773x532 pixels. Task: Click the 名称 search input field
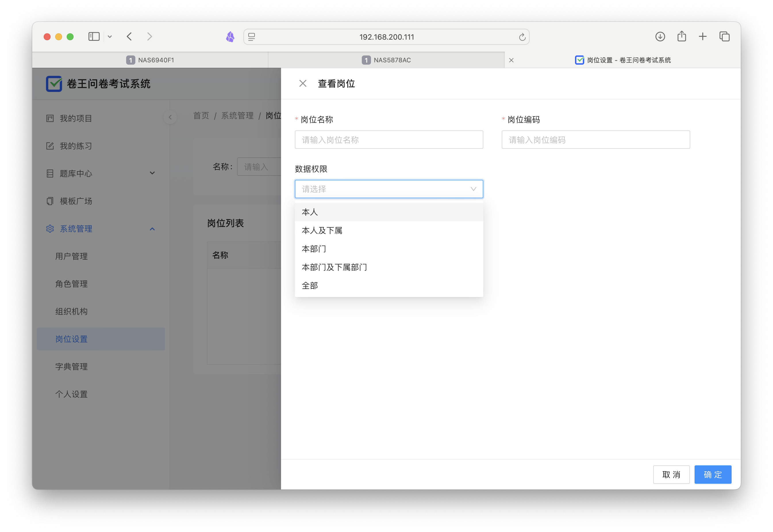click(x=259, y=167)
